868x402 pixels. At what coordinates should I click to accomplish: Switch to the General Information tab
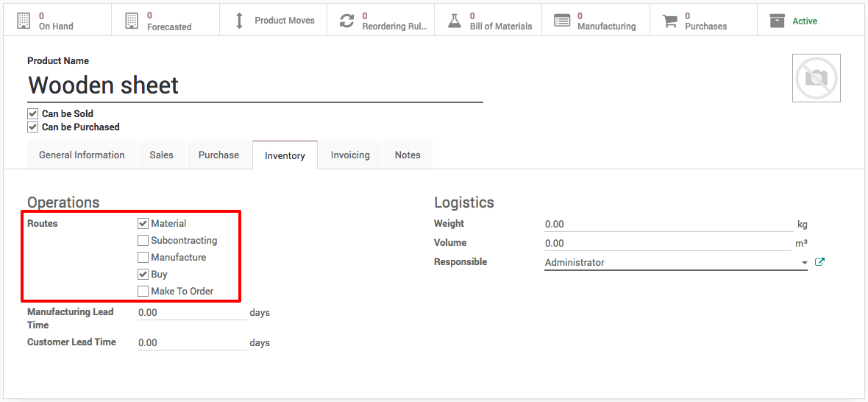pos(82,155)
